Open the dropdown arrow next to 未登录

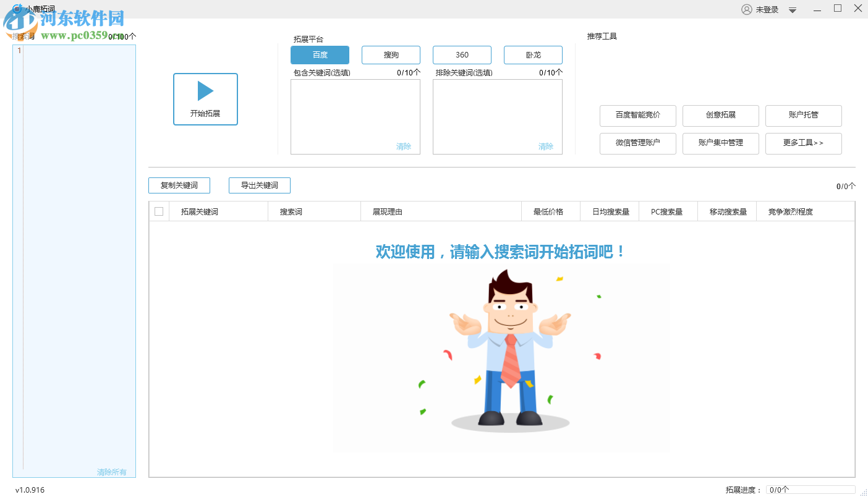tap(792, 9)
